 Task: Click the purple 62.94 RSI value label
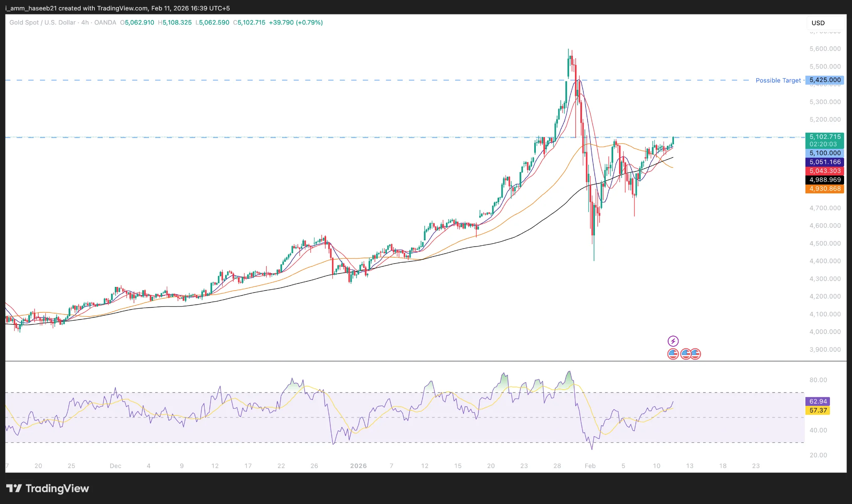[818, 401]
